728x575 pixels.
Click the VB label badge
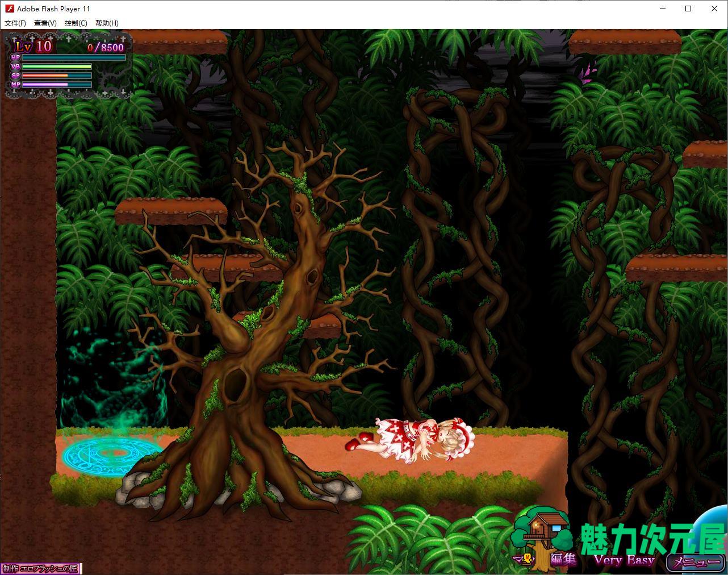[15, 66]
